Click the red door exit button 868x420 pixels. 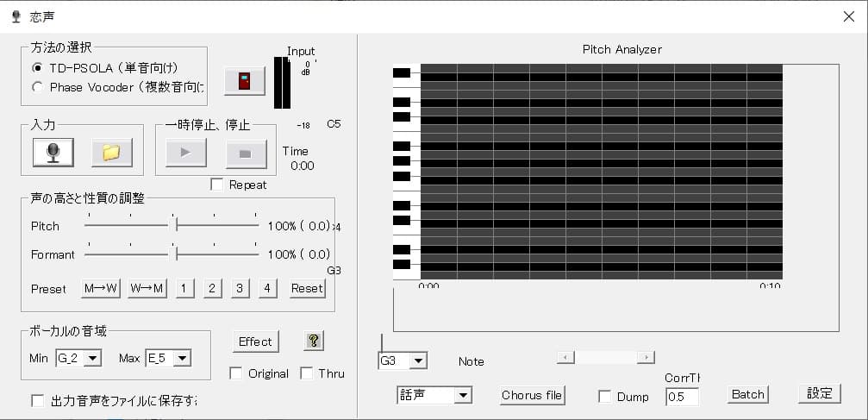(x=245, y=81)
